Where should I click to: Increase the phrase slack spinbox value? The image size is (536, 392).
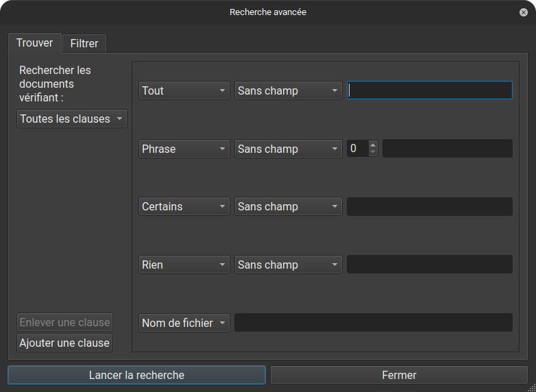373,145
